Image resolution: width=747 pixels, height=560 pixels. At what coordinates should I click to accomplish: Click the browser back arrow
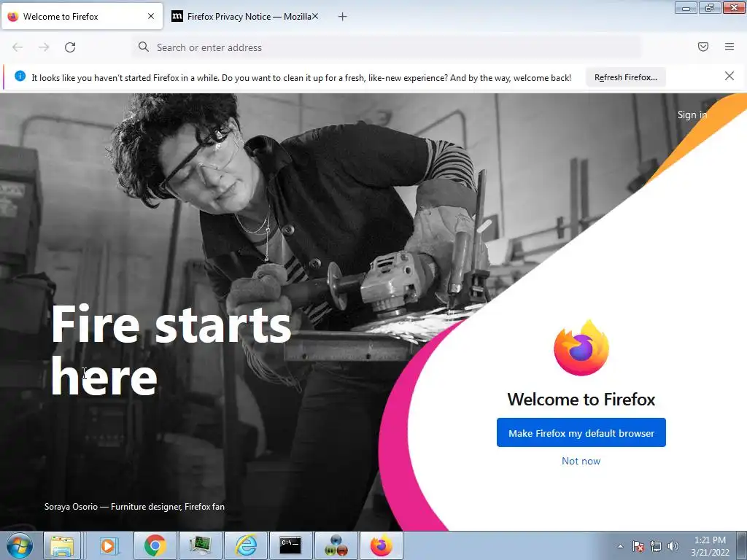[18, 47]
